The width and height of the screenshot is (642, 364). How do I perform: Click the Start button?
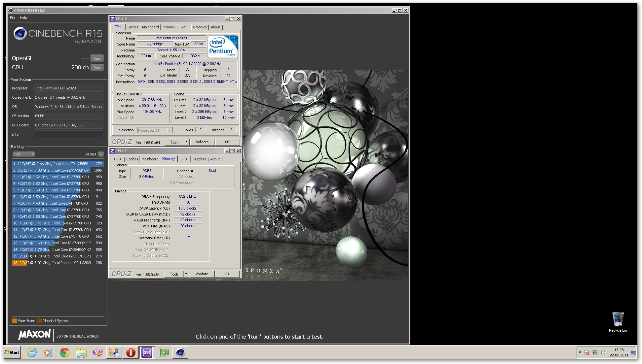coord(12,352)
